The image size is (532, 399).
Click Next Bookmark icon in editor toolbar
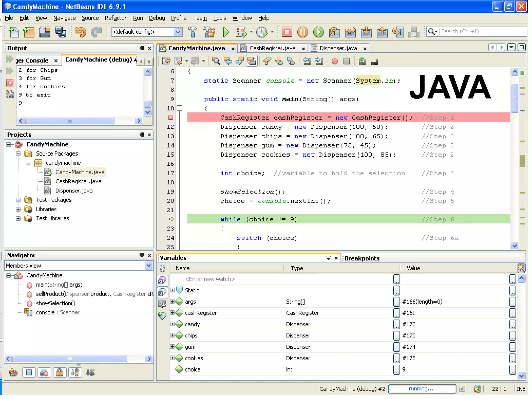tap(279, 61)
